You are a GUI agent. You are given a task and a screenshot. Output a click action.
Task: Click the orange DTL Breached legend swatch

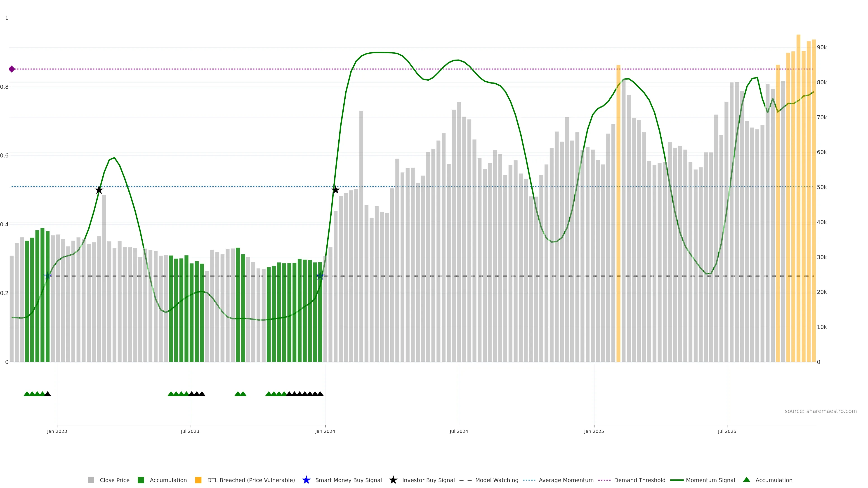(198, 480)
